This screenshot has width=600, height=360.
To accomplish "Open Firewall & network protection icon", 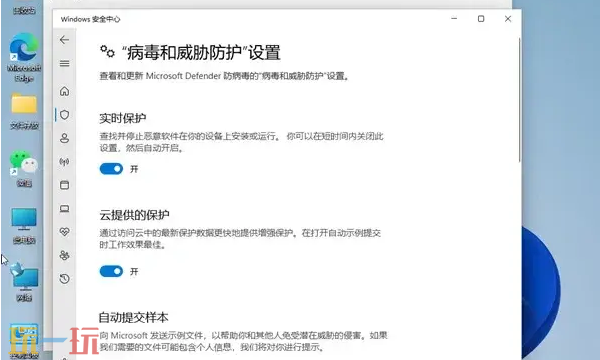I will (64, 161).
